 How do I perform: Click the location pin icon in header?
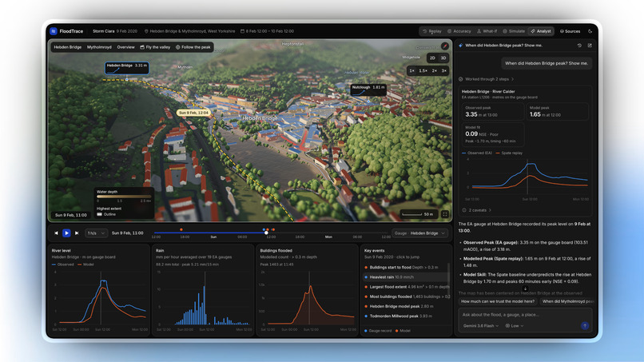tap(146, 31)
